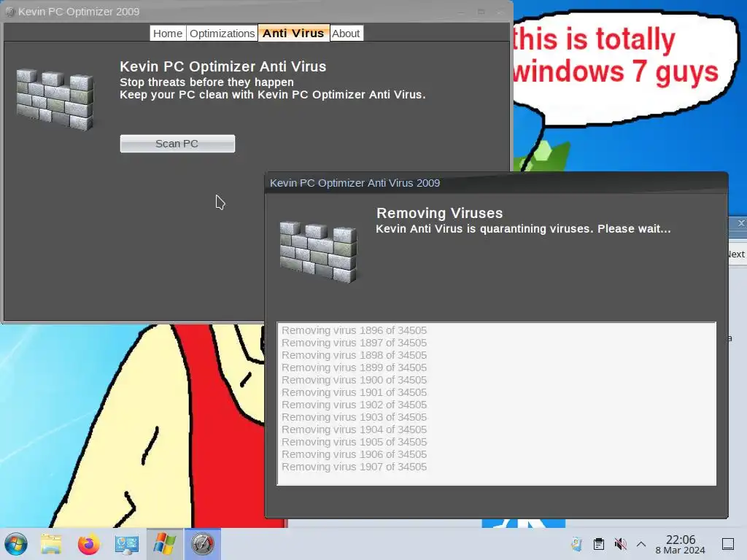This screenshot has width=747, height=560.
Task: Select line 'Removing virus 1907 of 34505'
Action: coord(354,467)
